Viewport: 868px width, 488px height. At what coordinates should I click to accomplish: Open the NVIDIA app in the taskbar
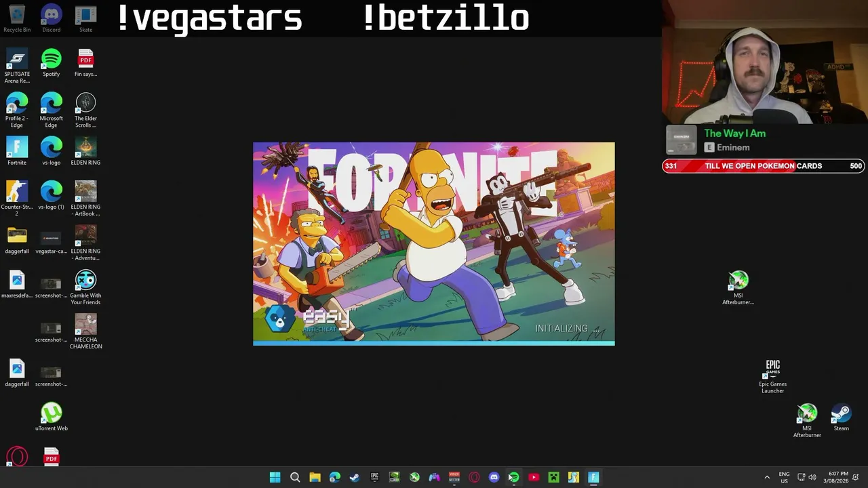[x=394, y=477]
